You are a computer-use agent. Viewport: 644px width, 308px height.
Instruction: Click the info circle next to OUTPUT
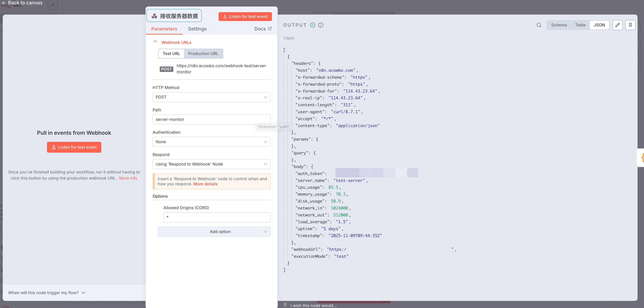point(321,25)
